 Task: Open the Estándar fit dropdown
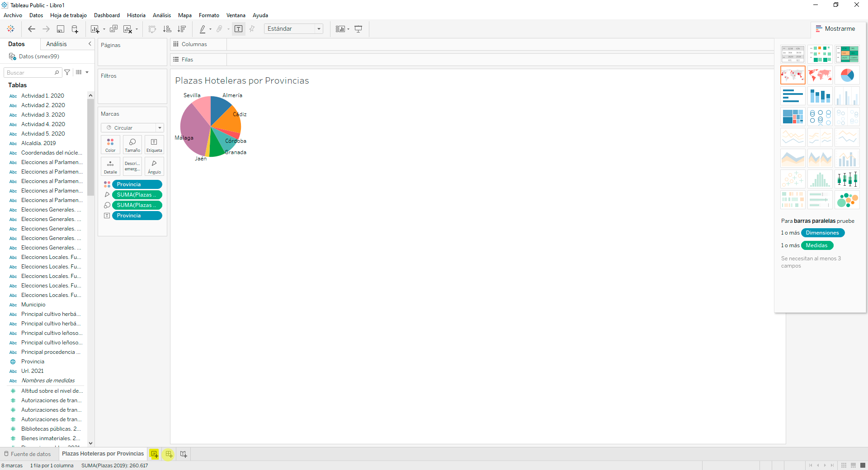click(319, 28)
